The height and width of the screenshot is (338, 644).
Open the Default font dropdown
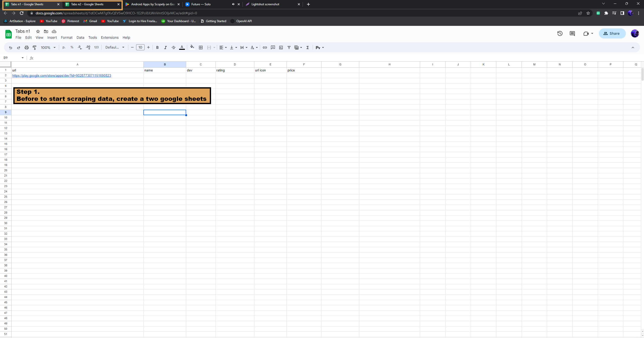[115, 48]
